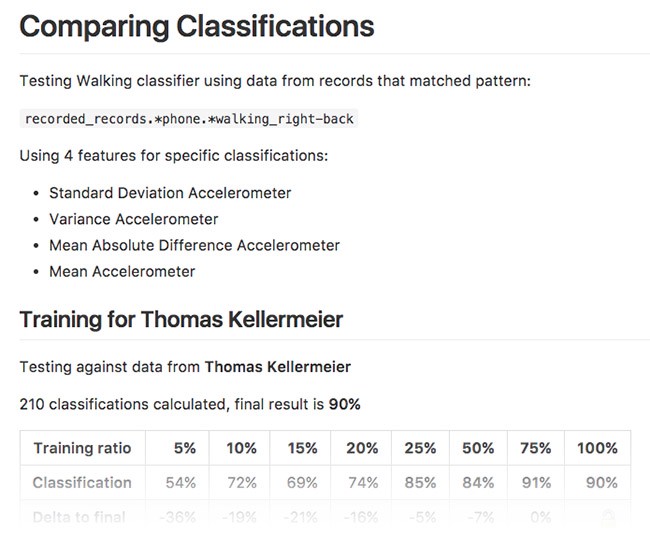650x550 pixels.
Task: Click the "Training ratio" table header cell
Action: tap(82, 449)
